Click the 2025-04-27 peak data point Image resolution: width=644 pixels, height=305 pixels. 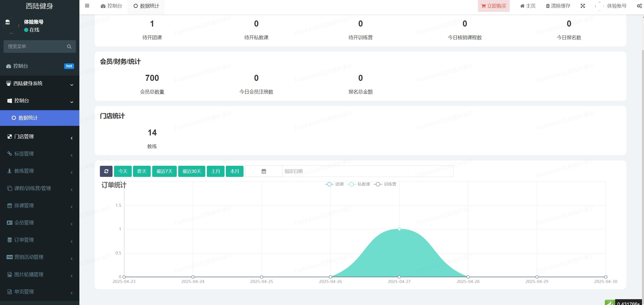(399, 229)
